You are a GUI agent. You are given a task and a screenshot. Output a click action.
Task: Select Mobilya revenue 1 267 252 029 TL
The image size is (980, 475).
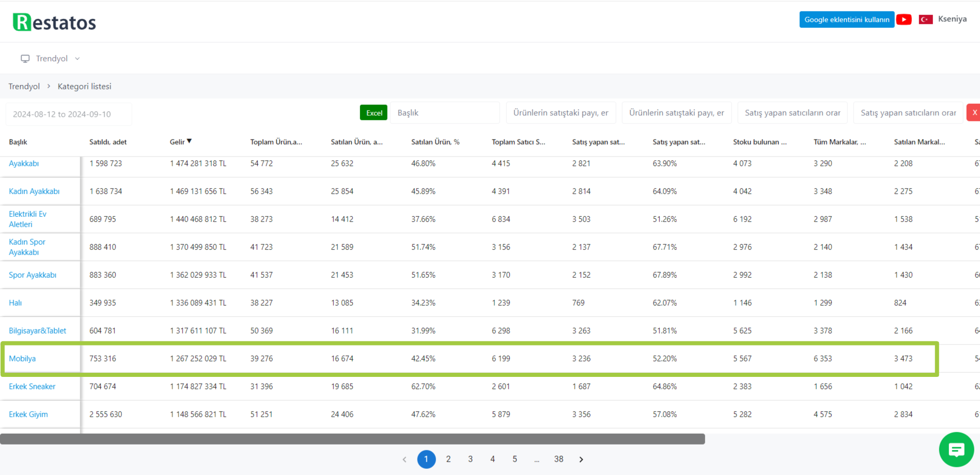pyautogui.click(x=198, y=359)
